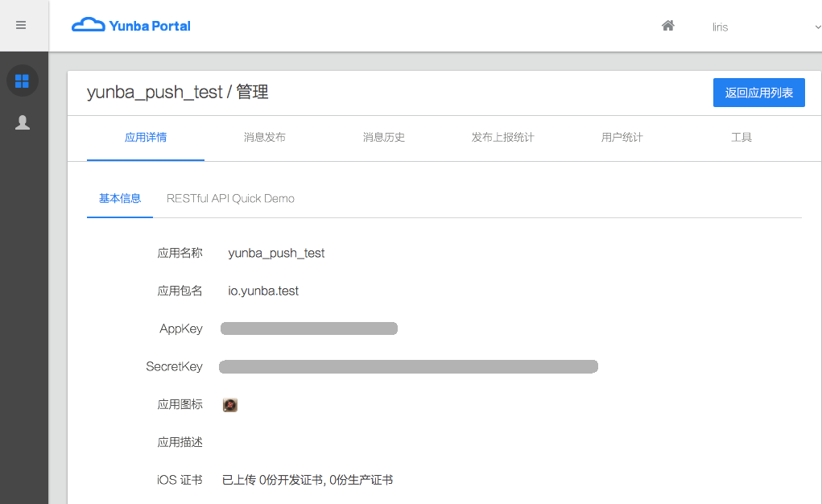Click the redacted SecretKey value
Viewport: 822px width, 504px height.
click(x=408, y=366)
